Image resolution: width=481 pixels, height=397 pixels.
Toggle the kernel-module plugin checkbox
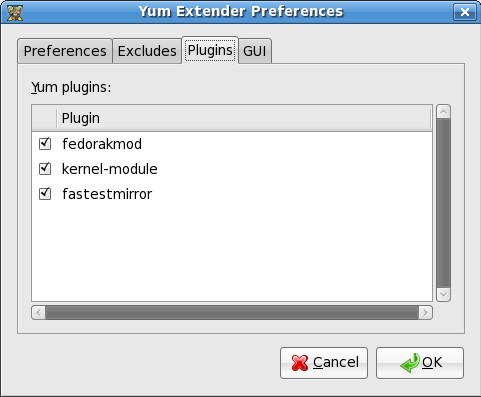[45, 169]
